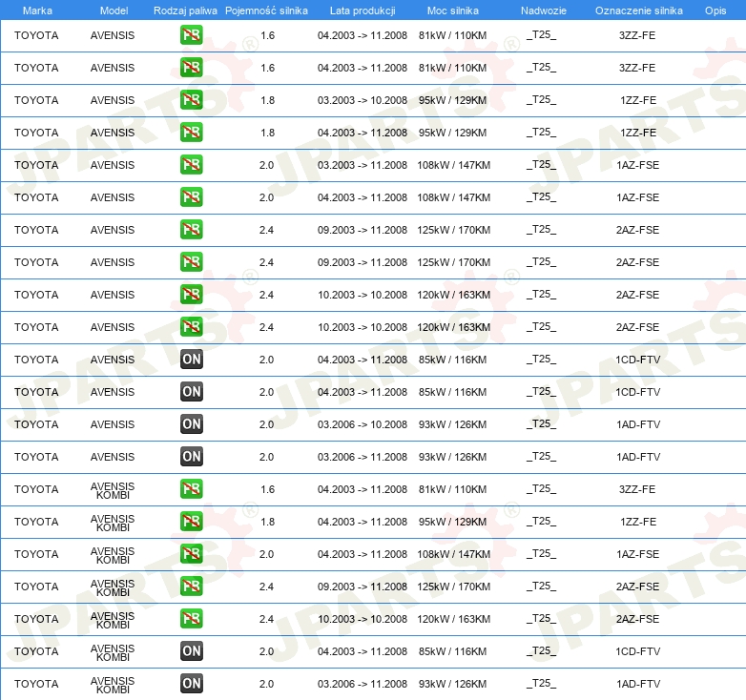Click 120kW / 163KM in Avensis Kombi row
This screenshot has width=746, height=700.
454,619
